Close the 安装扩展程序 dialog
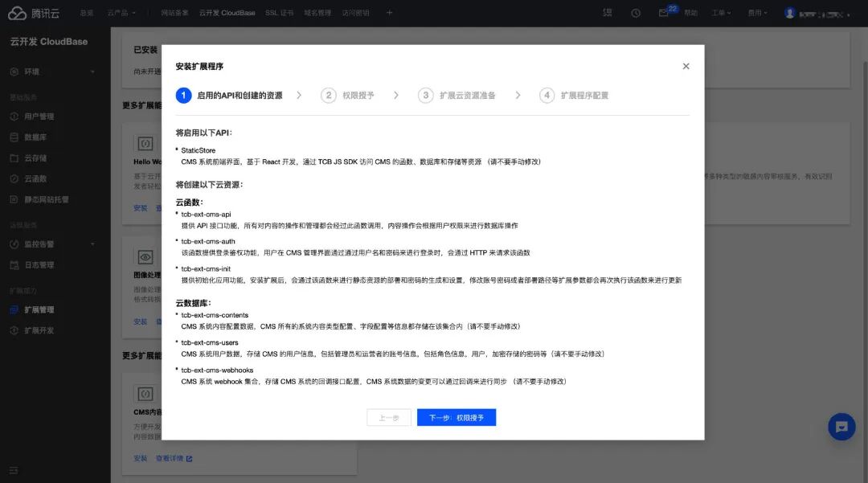Screen dimensions: 868x483 686,66
